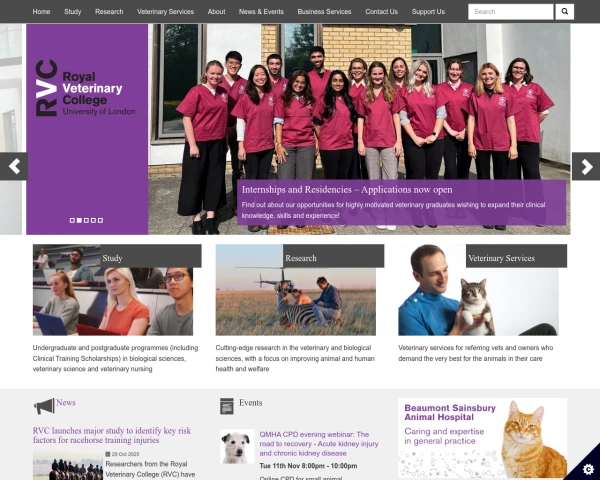Open the Beaumont Sainsbury Animal Hospital banner
This screenshot has width=600, height=480.
coord(483,438)
